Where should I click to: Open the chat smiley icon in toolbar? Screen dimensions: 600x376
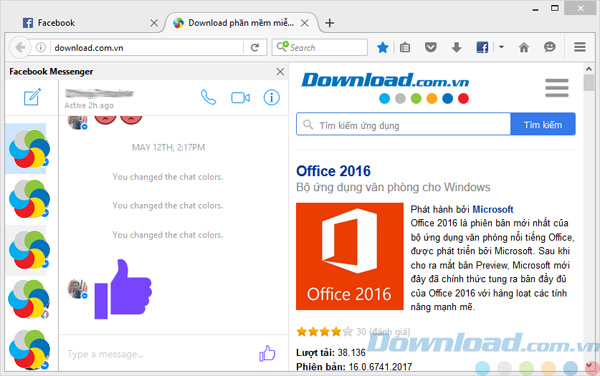click(x=550, y=47)
